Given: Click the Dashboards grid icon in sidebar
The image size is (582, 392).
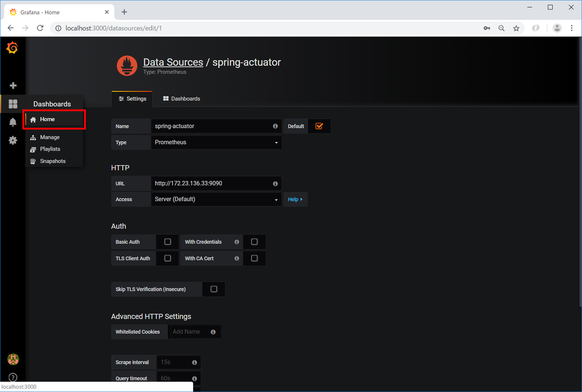Looking at the screenshot, I should (13, 104).
